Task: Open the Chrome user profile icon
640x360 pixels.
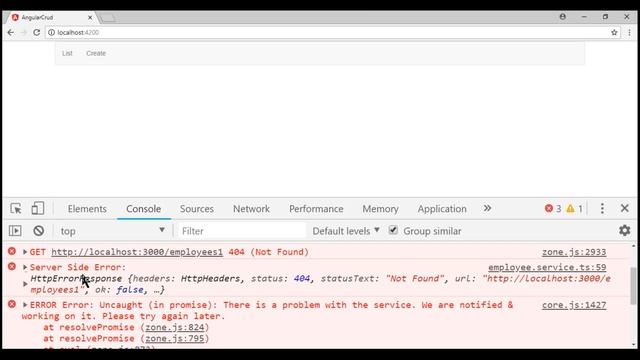Action: [x=562, y=17]
